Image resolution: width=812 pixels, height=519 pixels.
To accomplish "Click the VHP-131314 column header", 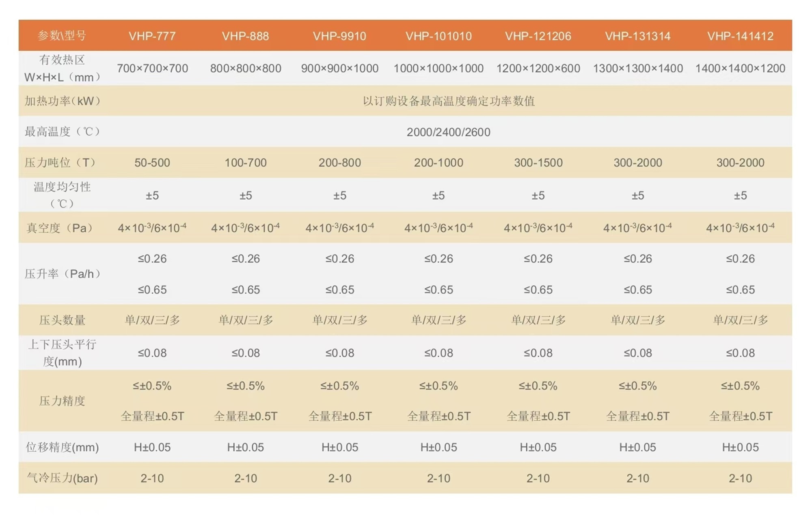I will pyautogui.click(x=637, y=36).
